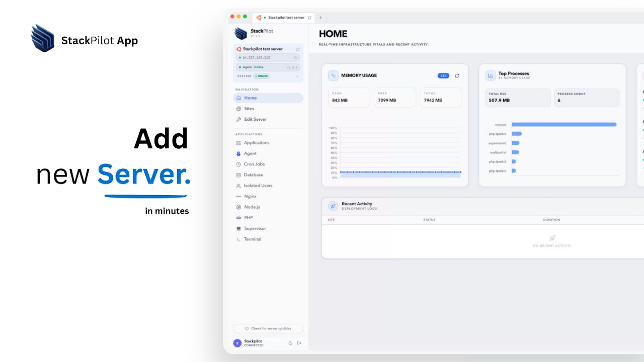The height and width of the screenshot is (362, 644).
Task: Open the Supervisor menu item
Action: 268,228
